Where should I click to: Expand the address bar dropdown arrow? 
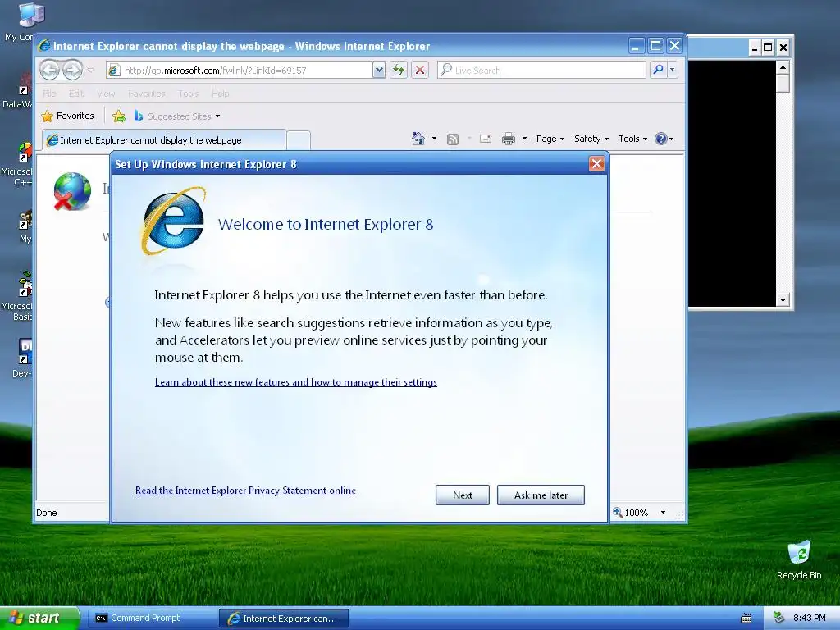(x=379, y=71)
